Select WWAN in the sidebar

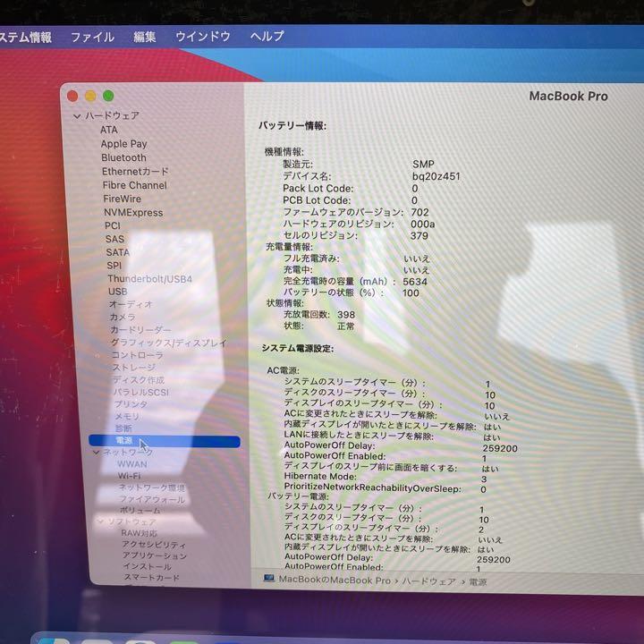(132, 464)
